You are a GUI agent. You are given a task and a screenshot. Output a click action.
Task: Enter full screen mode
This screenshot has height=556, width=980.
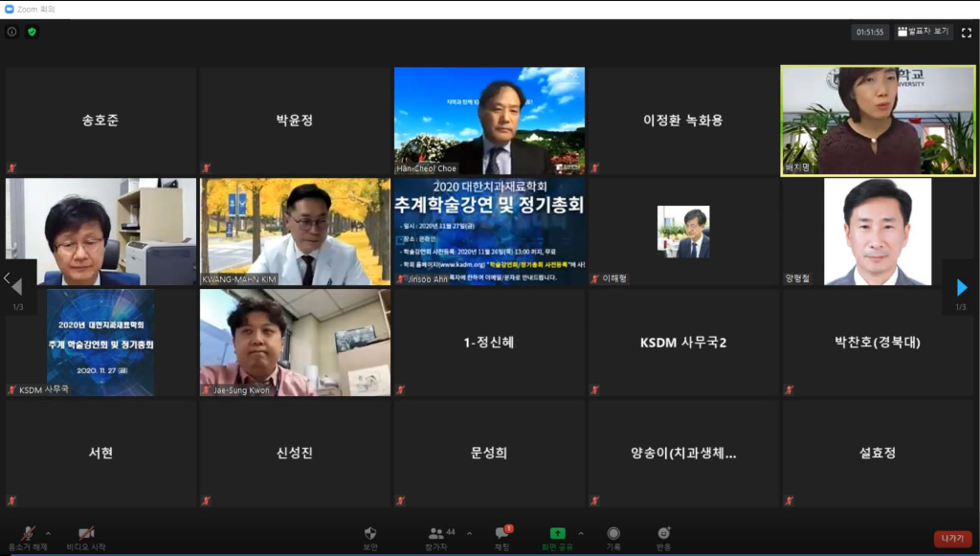click(964, 32)
